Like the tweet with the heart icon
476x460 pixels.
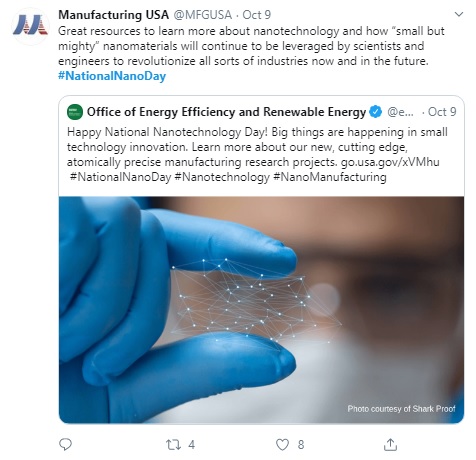[x=282, y=445]
